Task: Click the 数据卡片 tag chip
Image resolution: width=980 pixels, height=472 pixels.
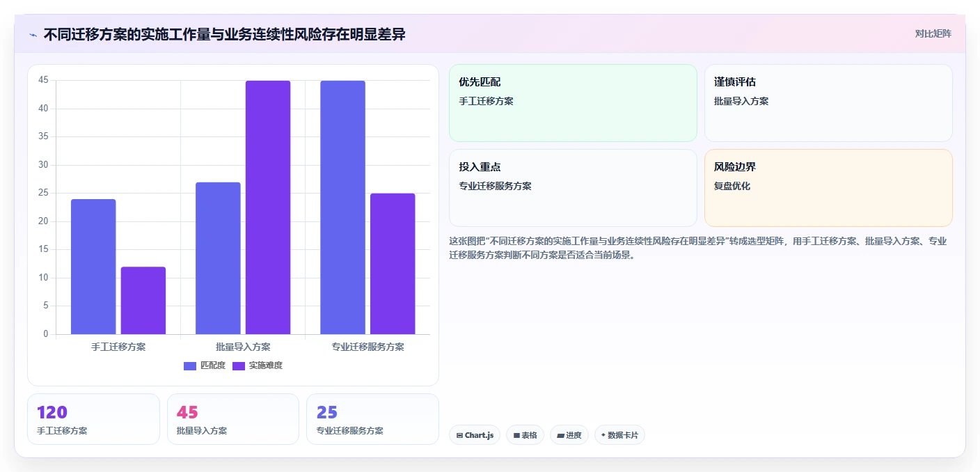Action: (x=619, y=435)
